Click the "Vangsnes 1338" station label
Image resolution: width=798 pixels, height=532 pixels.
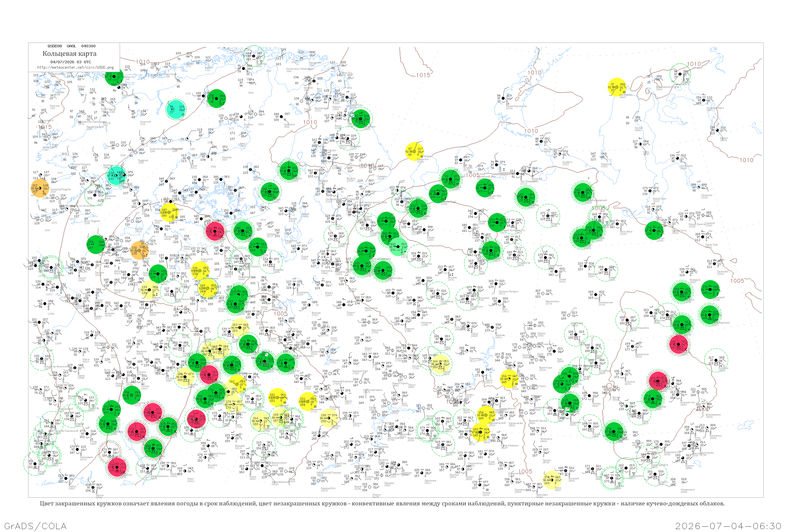coord(59,93)
